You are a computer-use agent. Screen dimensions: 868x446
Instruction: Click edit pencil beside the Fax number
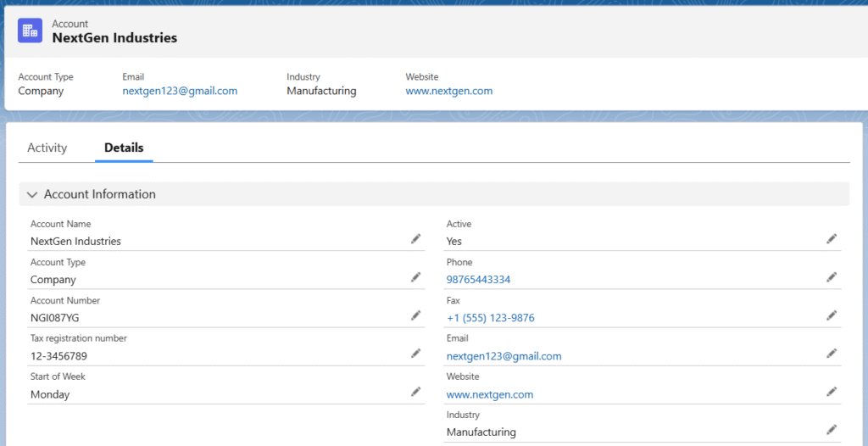pyautogui.click(x=832, y=315)
